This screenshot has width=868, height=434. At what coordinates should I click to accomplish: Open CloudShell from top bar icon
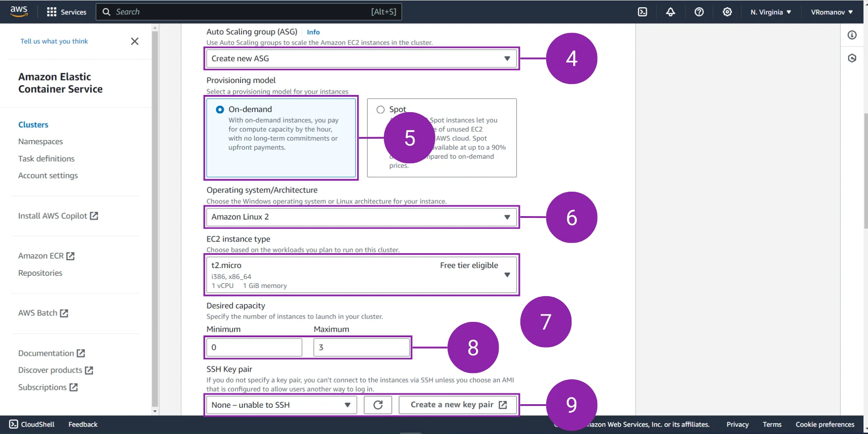point(642,12)
